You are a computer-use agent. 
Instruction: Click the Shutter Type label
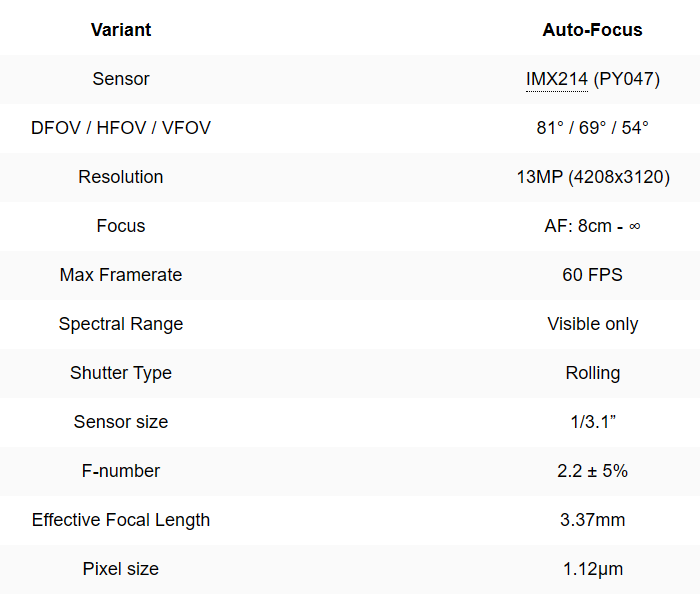click(121, 373)
